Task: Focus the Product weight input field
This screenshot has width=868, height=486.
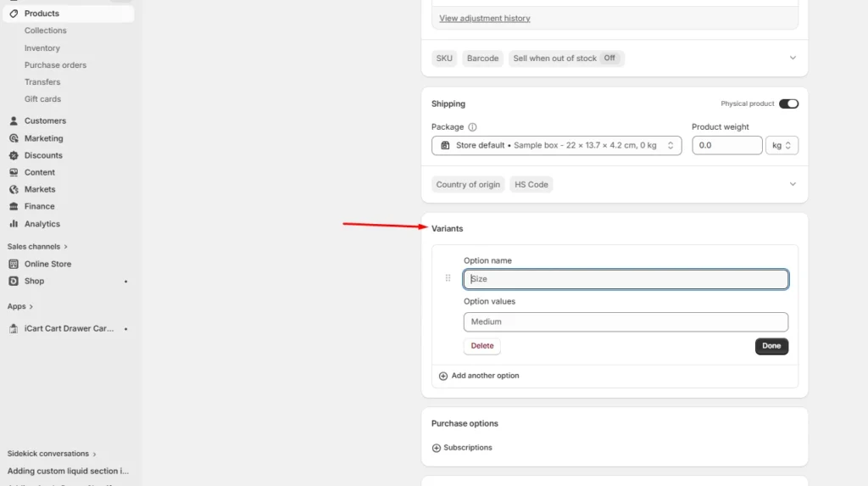Action: point(726,145)
